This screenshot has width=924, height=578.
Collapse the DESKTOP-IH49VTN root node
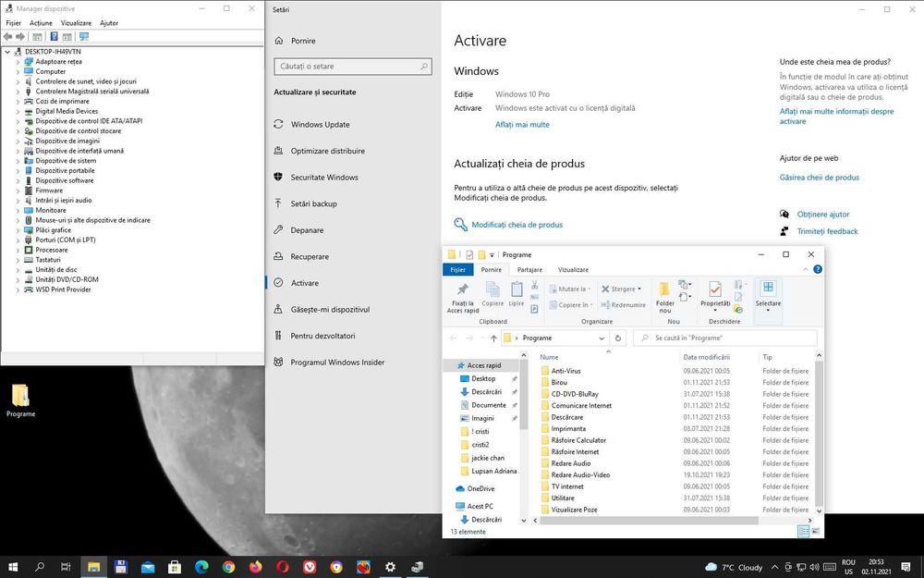coord(7,52)
